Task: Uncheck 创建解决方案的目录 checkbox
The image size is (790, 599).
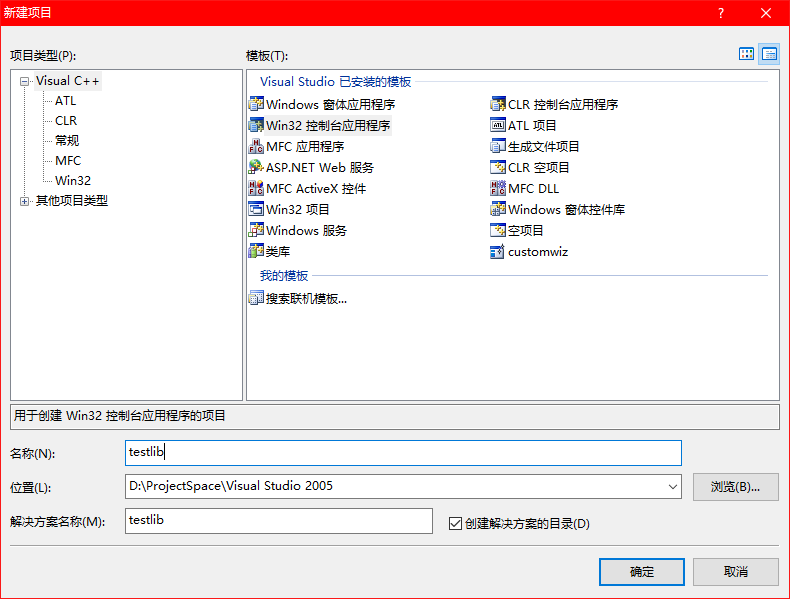Action: click(455, 523)
